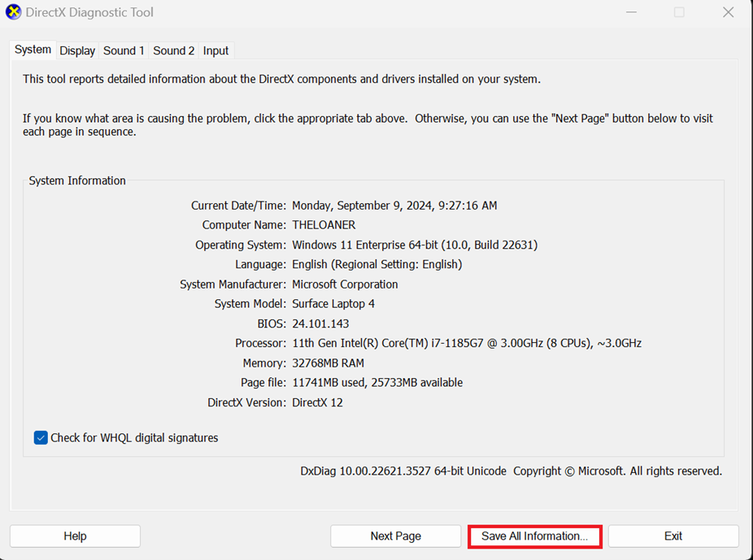Click the Next Page button
The image size is (753, 560).
(395, 536)
